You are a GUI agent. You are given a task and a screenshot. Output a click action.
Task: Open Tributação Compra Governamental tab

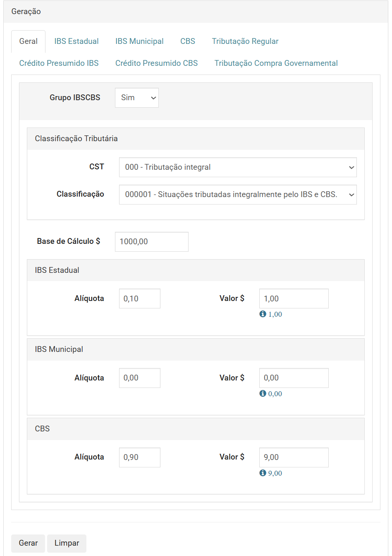(276, 63)
